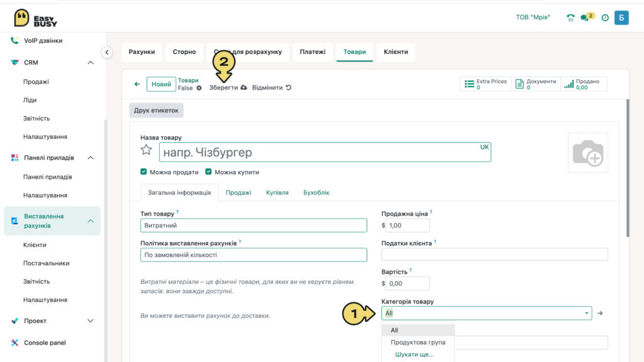Open the Бухоблік product tab
644x362 pixels.
coord(316,192)
